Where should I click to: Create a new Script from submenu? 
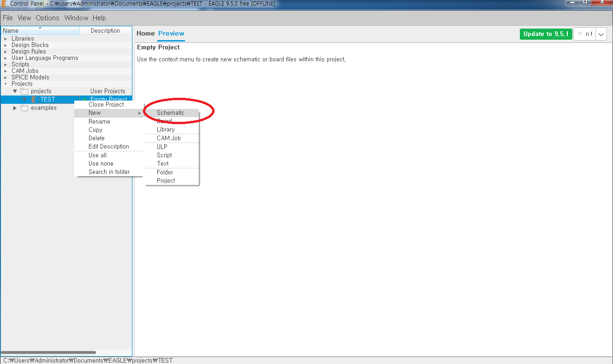coord(172,155)
